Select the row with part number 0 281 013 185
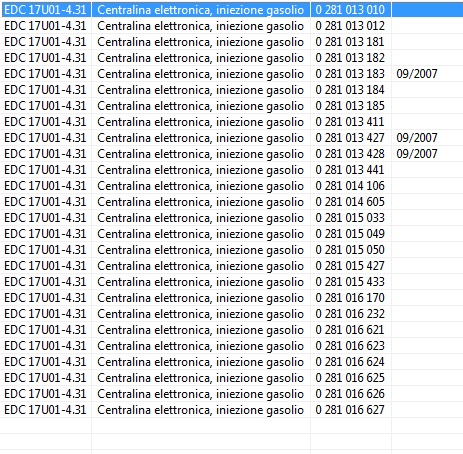The width and height of the screenshot is (463, 454). [231, 106]
